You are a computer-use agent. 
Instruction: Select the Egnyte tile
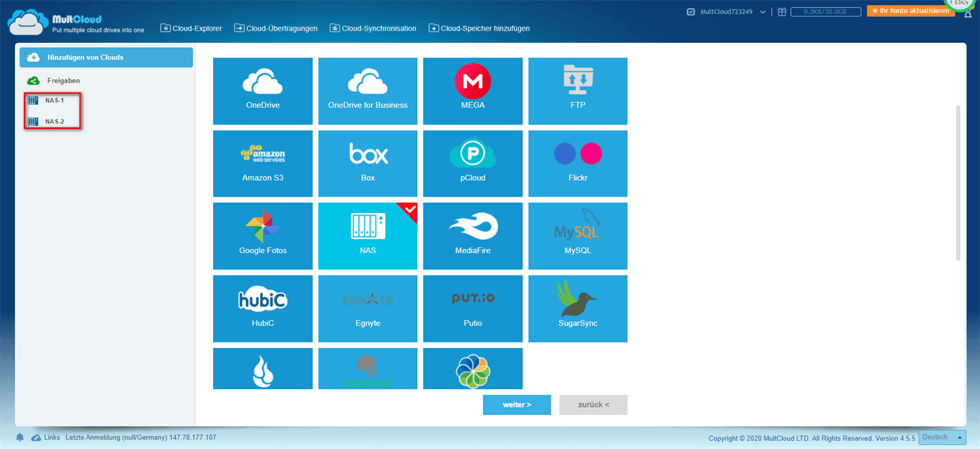pos(367,308)
